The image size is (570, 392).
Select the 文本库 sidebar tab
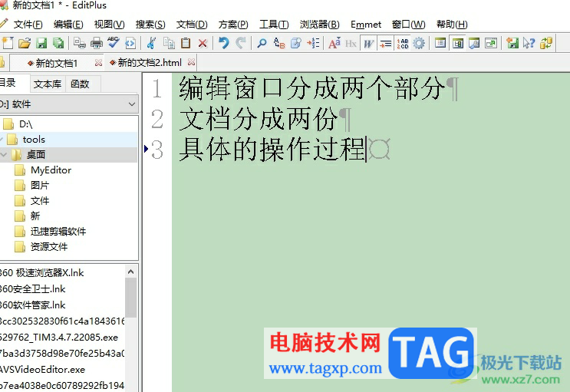click(48, 84)
